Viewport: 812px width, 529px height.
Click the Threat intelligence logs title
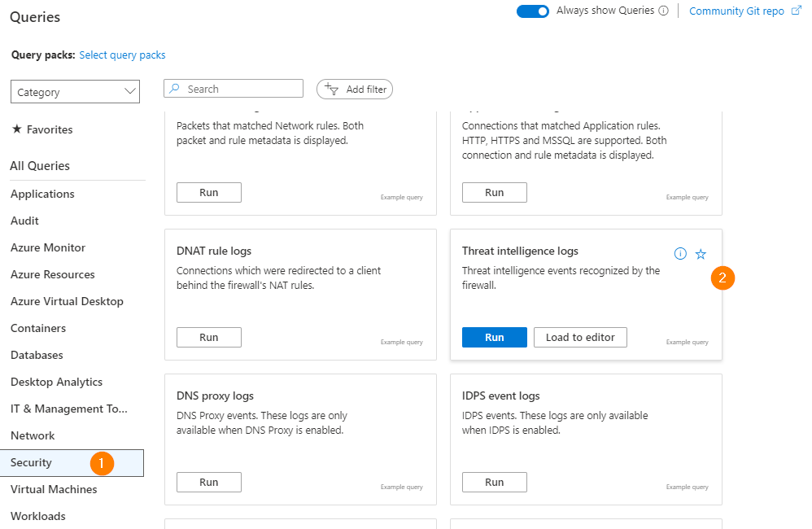click(520, 251)
